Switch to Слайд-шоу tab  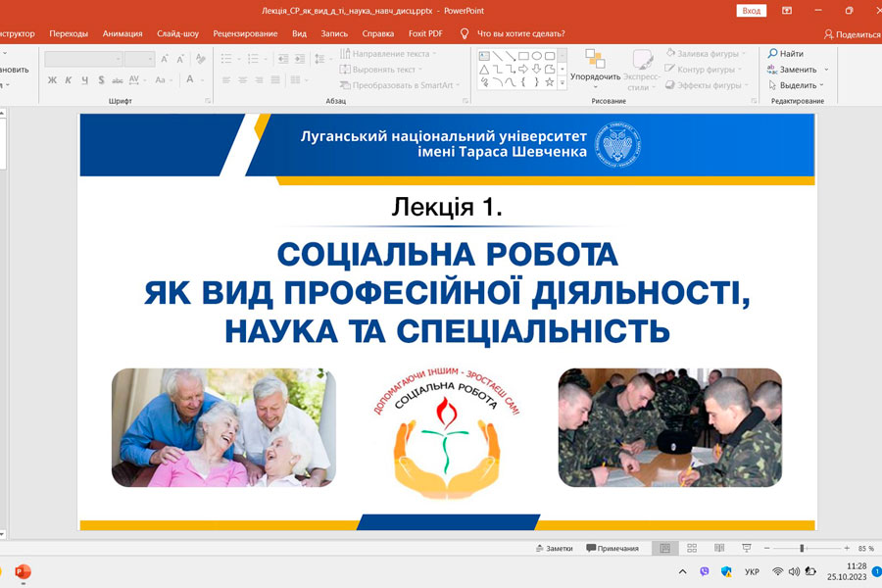click(177, 33)
